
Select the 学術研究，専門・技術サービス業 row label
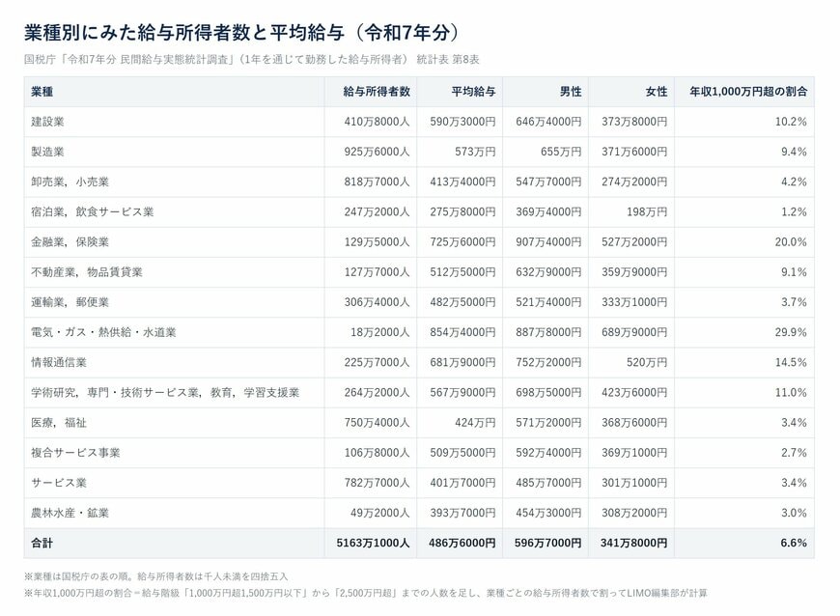pyautogui.click(x=165, y=392)
